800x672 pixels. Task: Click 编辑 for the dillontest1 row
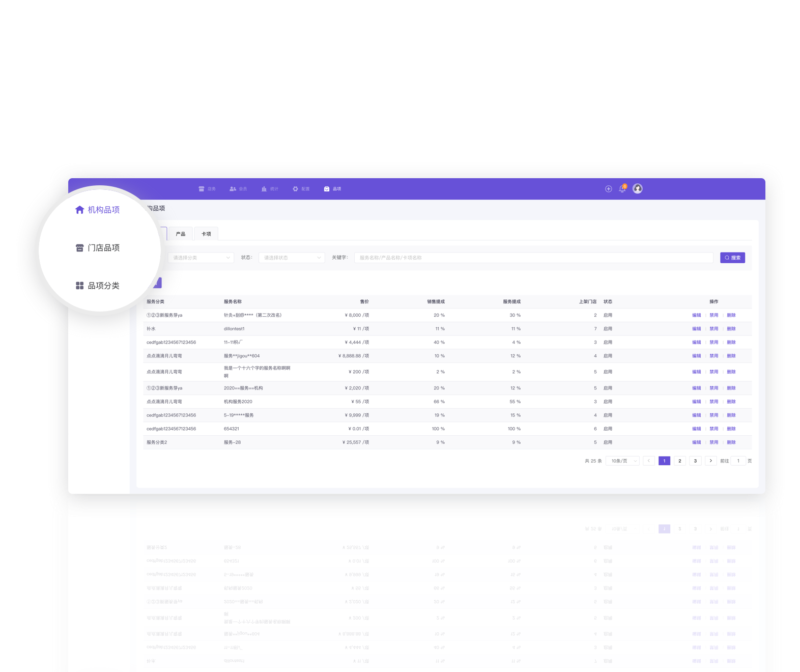click(x=696, y=329)
